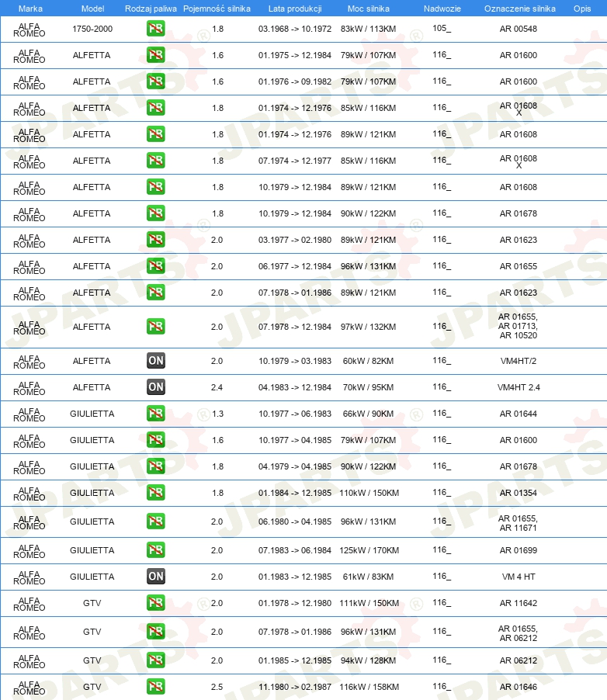Viewport: 607px width, 700px height.
Task: Click petrol icon in Alfetta 01.1976 -> 09.1982 row
Action: (x=156, y=81)
